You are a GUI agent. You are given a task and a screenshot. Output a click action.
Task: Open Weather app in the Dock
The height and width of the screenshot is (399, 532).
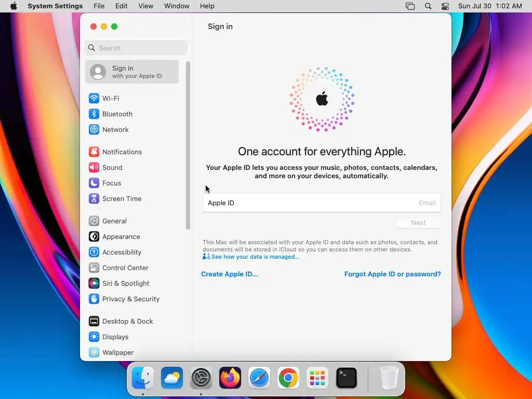click(x=171, y=378)
